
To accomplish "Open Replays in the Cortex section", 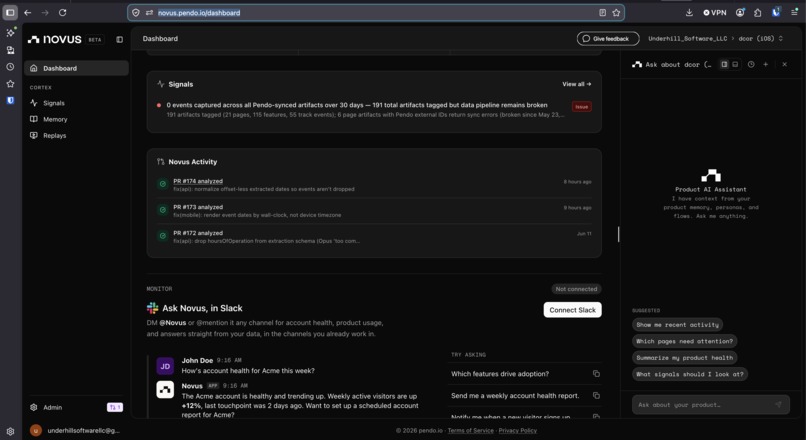I will [x=76, y=136].
